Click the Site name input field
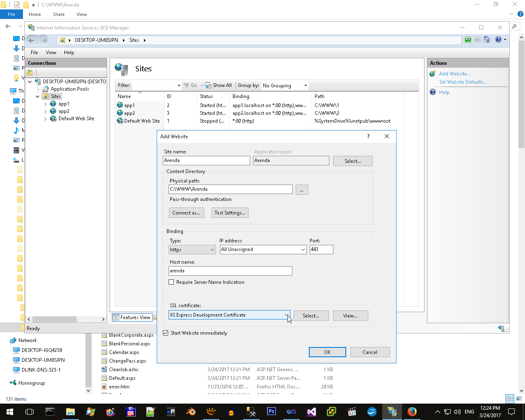This screenshot has width=525, height=420. pos(206,160)
